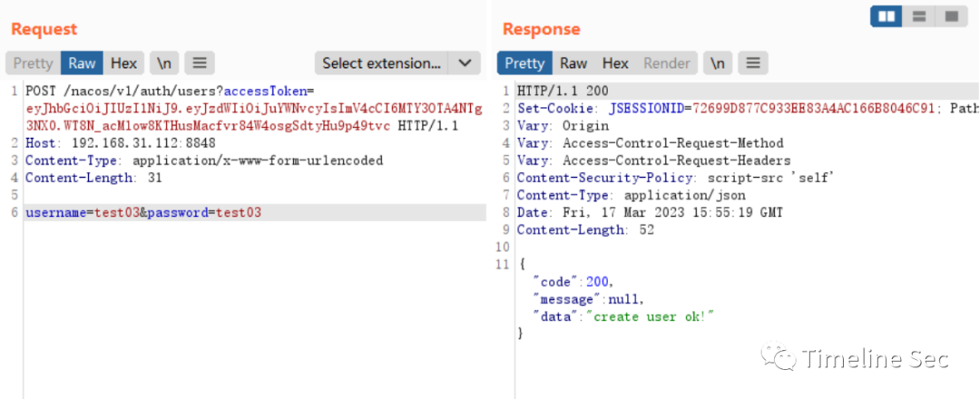
Task: Click the "message":null JSON line
Action: click(588, 299)
